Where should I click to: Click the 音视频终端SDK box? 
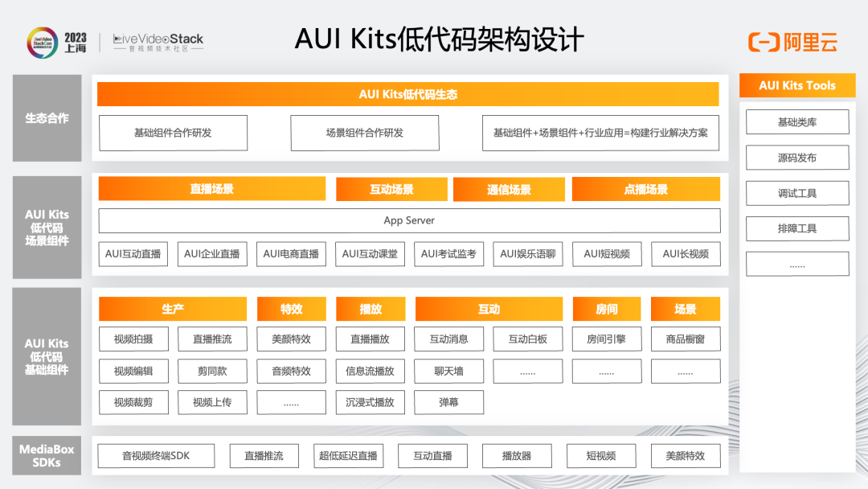[156, 456]
